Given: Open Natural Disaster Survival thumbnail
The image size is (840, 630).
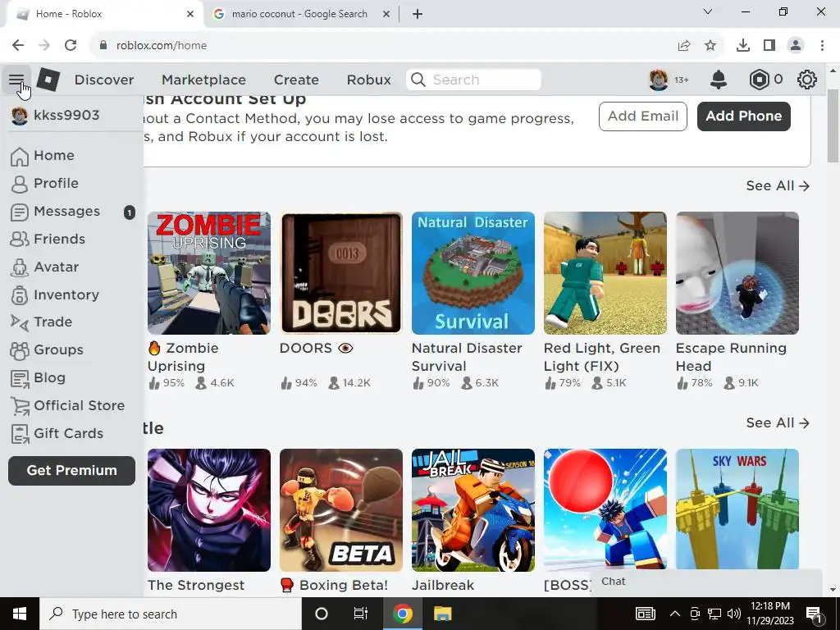Looking at the screenshot, I should pos(473,273).
